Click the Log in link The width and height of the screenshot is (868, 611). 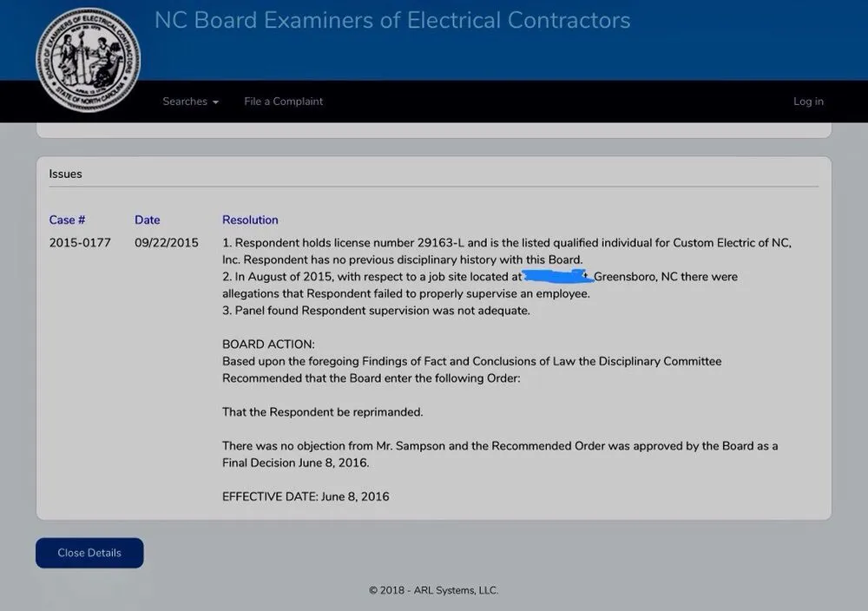(x=808, y=102)
